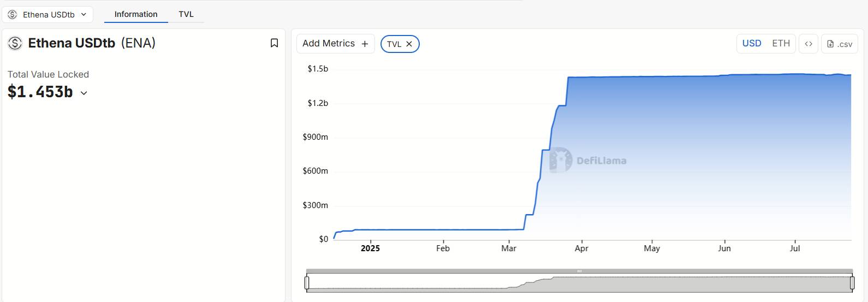Remove the TVL metric chip

point(409,44)
